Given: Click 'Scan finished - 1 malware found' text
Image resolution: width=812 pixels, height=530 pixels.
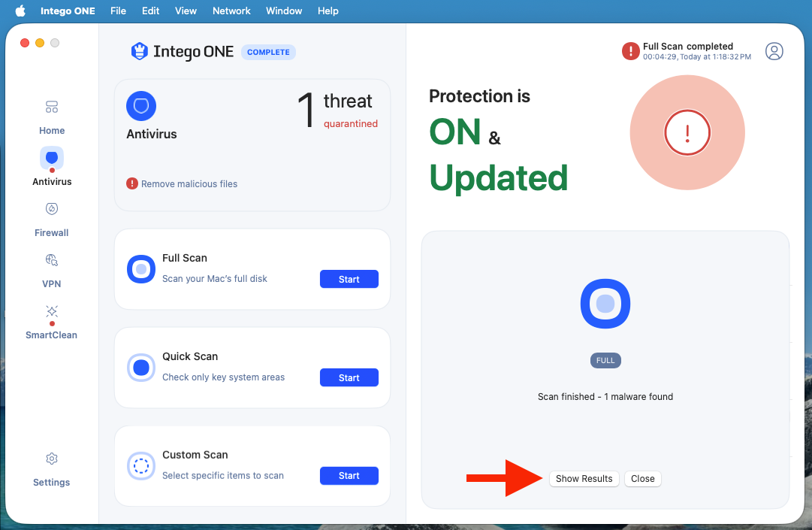Looking at the screenshot, I should click(x=605, y=397).
